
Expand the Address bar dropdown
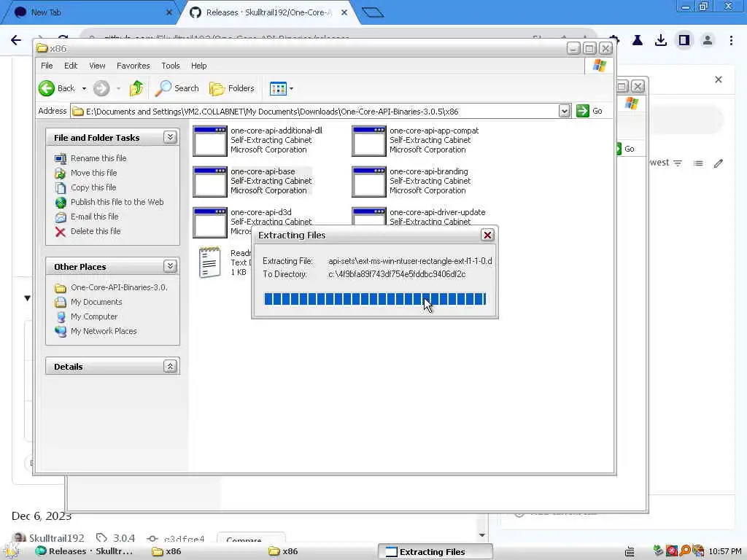[564, 111]
